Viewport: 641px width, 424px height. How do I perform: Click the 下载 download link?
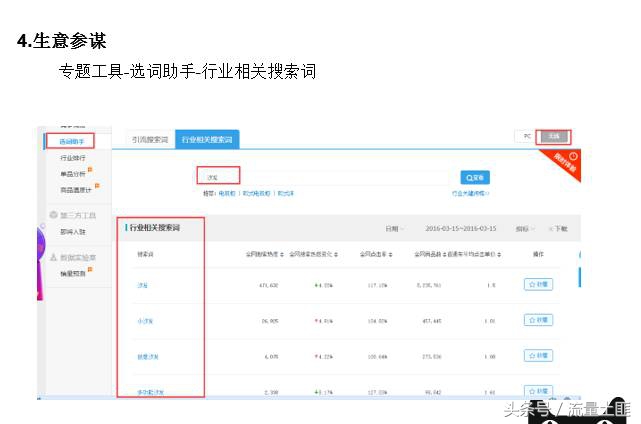tap(558, 229)
